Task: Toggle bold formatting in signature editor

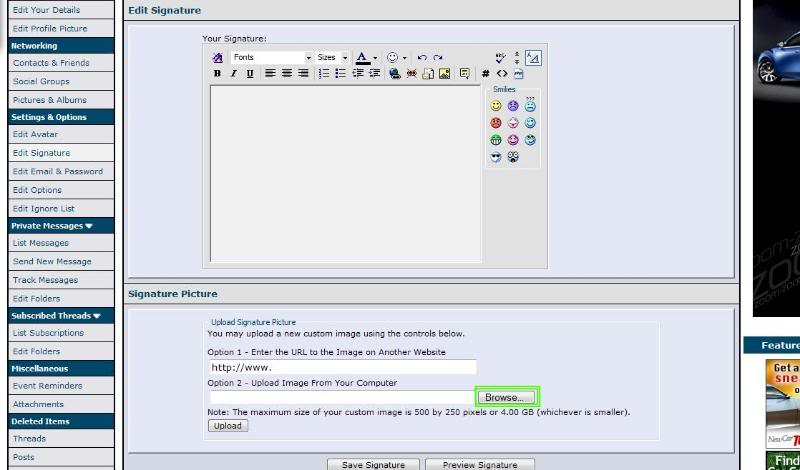Action: 217,74
